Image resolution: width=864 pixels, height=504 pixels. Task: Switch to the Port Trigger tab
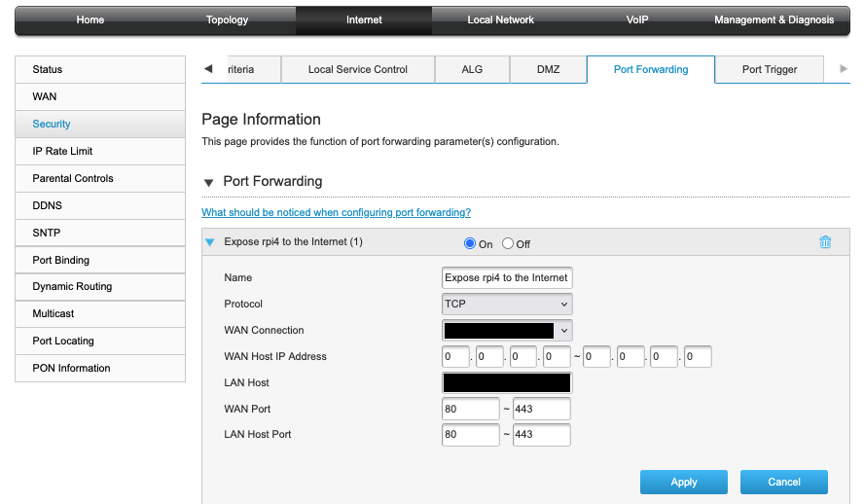tap(770, 69)
